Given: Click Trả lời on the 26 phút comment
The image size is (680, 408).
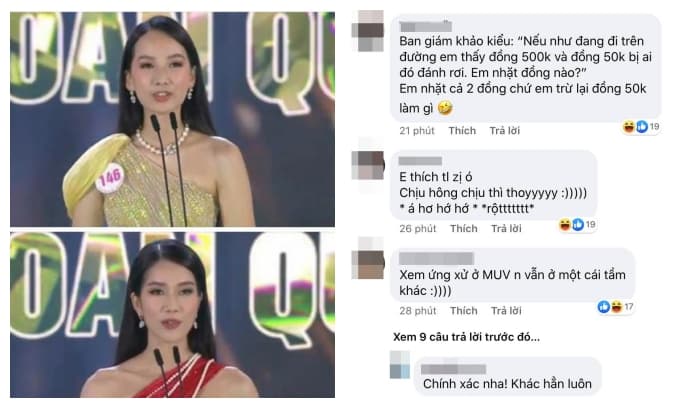Looking at the screenshot, I should (x=506, y=228).
